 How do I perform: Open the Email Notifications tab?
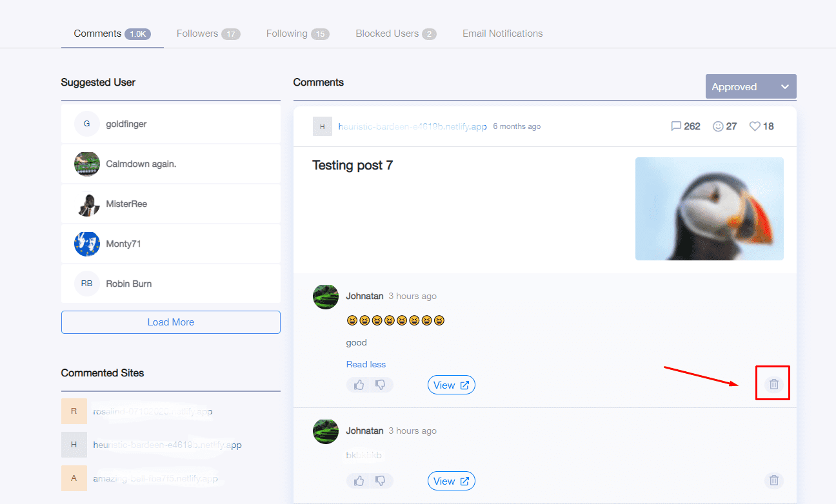coord(503,34)
